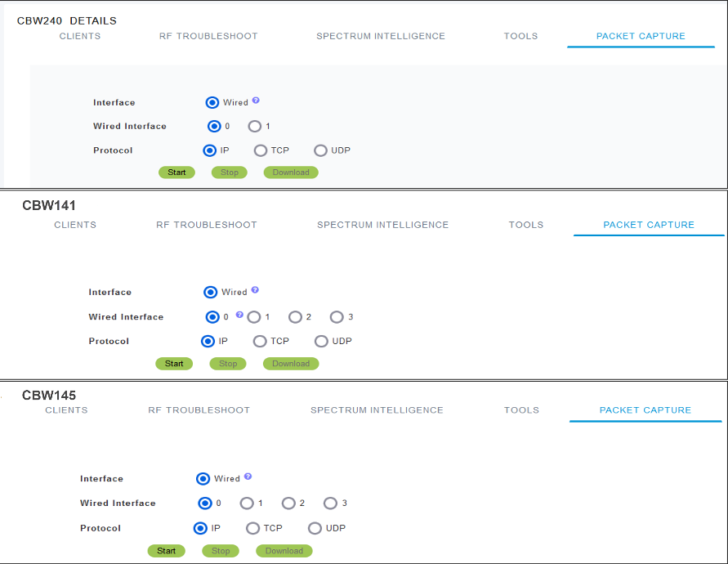Choose IP protocol in CBW145 panel
Viewport: 728px width, 564px height.
click(200, 528)
